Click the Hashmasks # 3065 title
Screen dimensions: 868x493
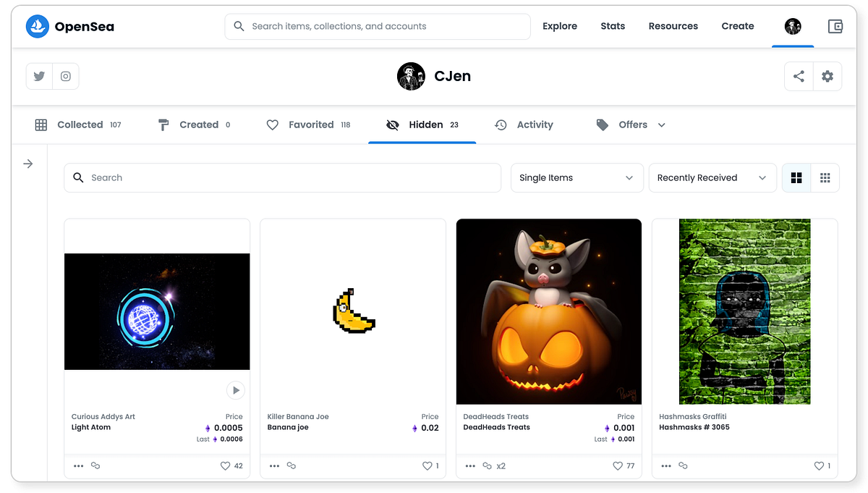(x=694, y=428)
